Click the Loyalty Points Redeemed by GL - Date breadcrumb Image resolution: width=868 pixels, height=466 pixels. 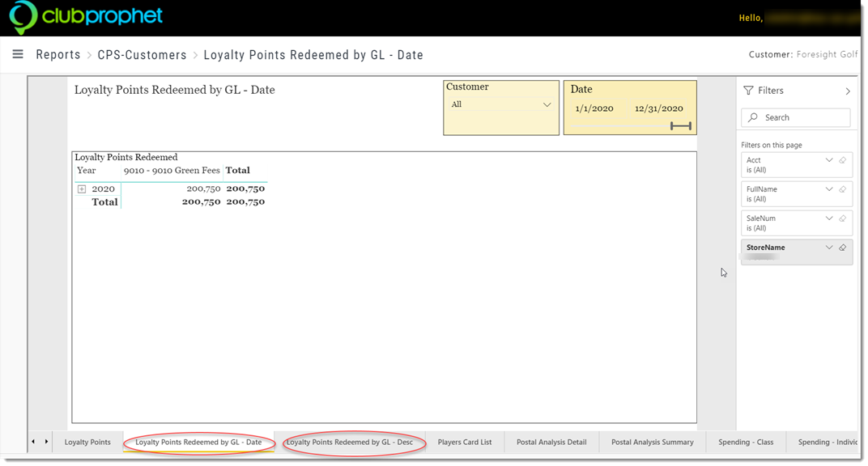tap(313, 55)
